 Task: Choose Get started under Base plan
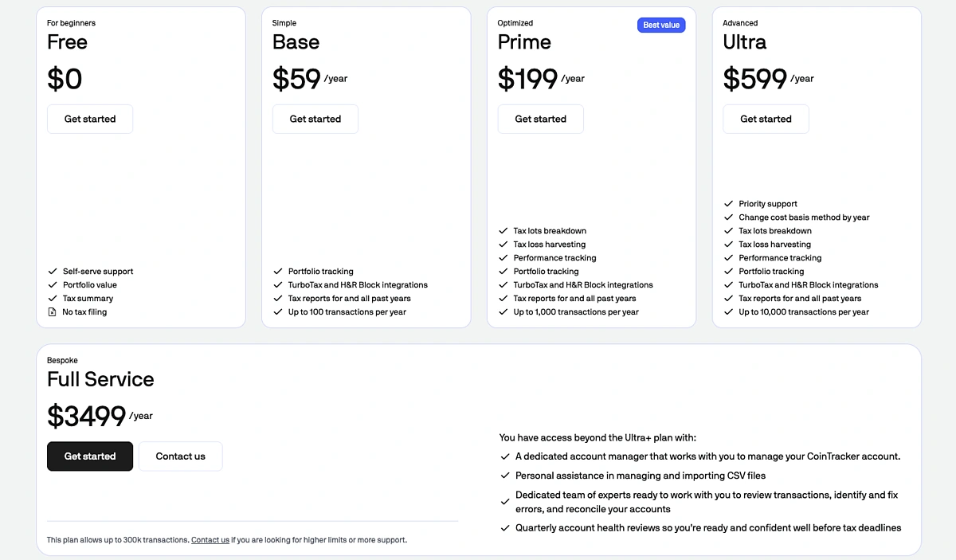315,119
